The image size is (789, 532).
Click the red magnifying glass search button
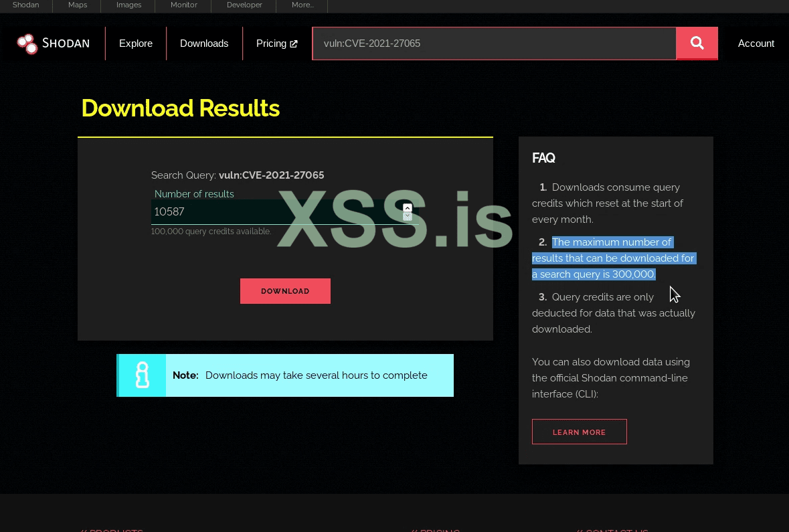pyautogui.click(x=697, y=43)
